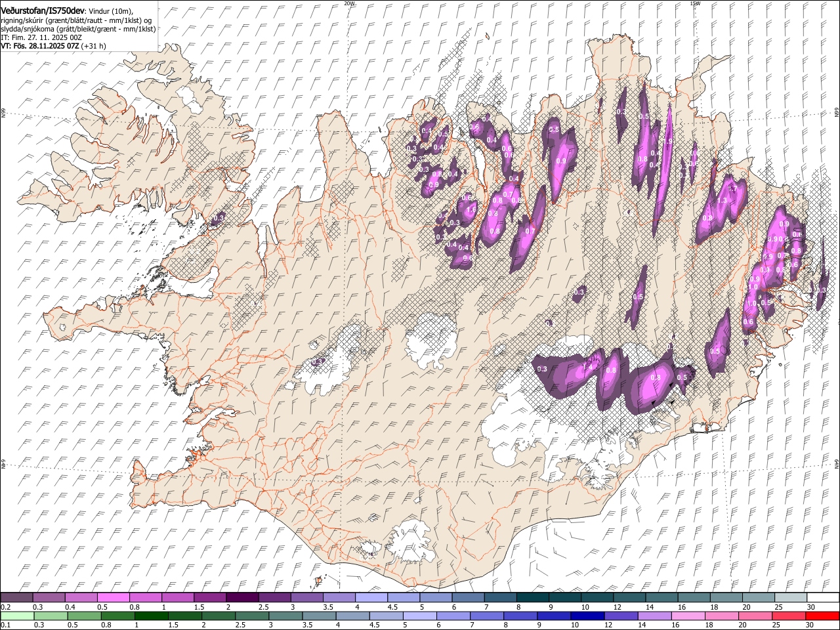Select the top-row legend swatch labeled 10

click(x=597, y=598)
